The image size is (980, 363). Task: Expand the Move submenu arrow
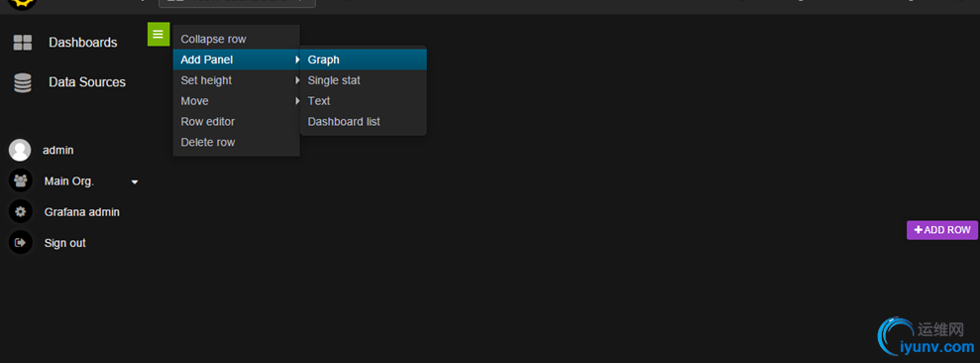point(297,101)
